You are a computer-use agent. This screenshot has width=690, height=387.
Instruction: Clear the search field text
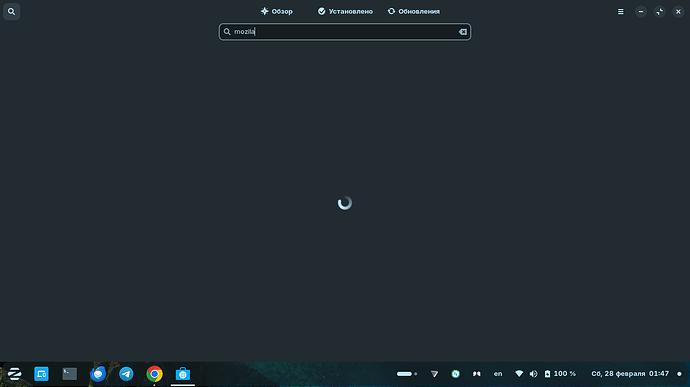(x=462, y=32)
